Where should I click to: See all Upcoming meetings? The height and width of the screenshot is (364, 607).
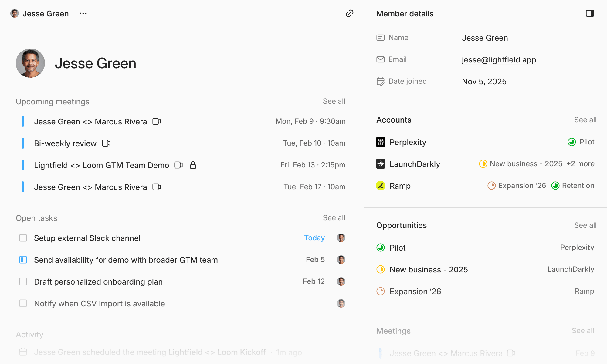(334, 101)
